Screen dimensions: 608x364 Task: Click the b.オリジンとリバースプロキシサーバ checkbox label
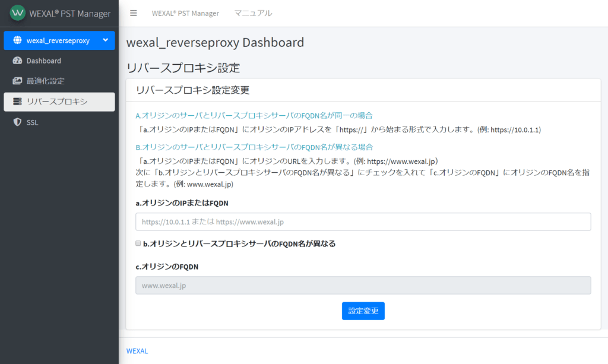point(239,244)
